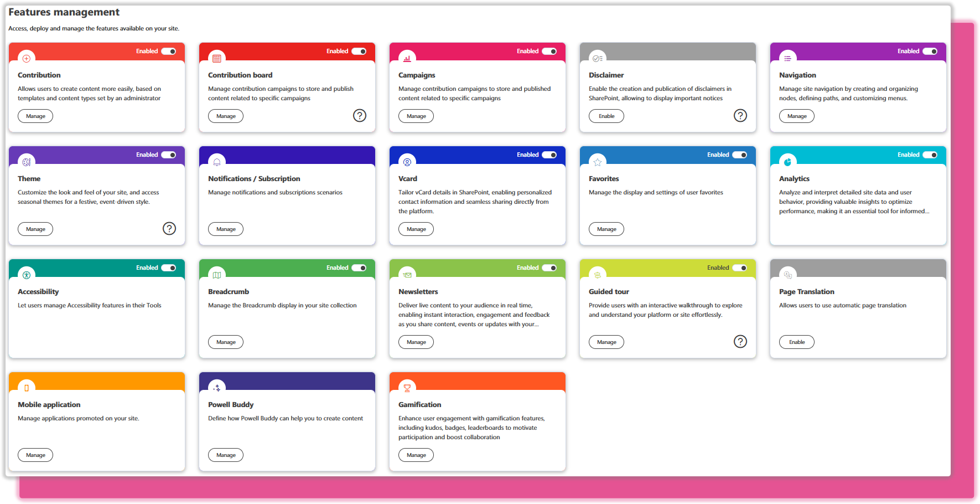980x504 pixels.
Task: Click the Guided tour signpost icon
Action: [598, 275]
